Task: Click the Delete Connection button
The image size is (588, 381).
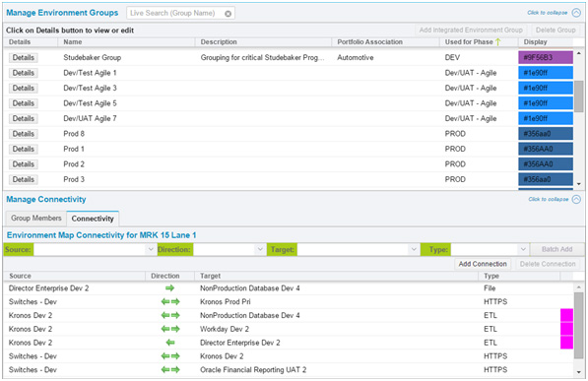Action: 548,264
